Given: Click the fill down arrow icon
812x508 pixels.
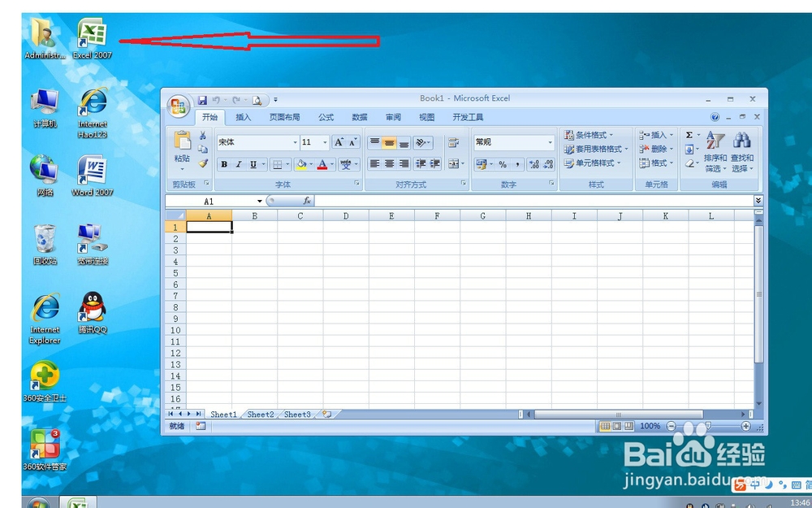Looking at the screenshot, I should pos(689,150).
